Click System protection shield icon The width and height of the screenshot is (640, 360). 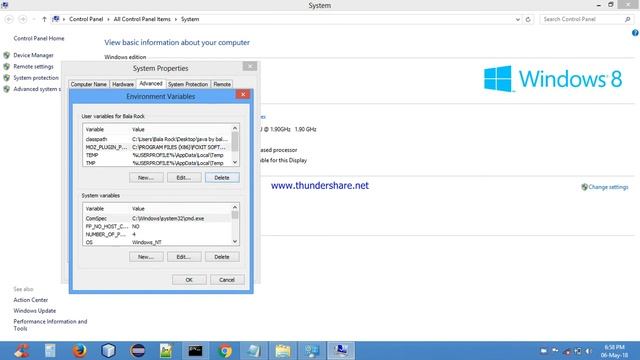pos(7,78)
